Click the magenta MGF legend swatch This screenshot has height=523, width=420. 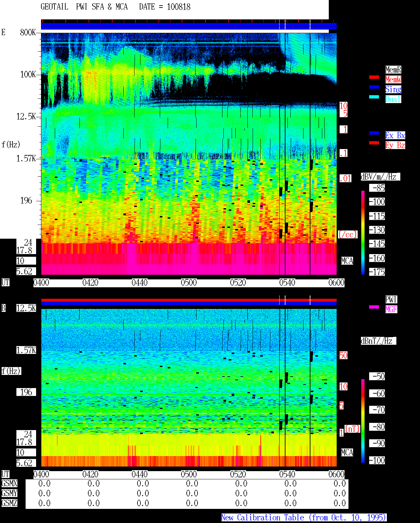[374, 307]
